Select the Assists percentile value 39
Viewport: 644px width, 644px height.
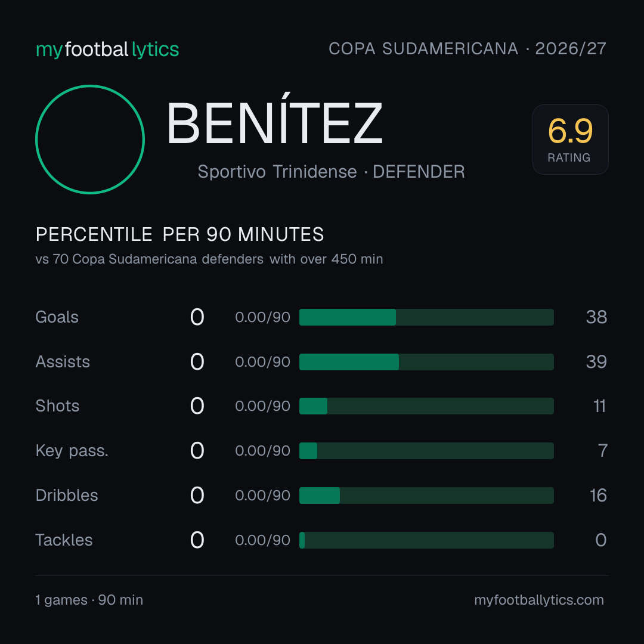pos(596,362)
